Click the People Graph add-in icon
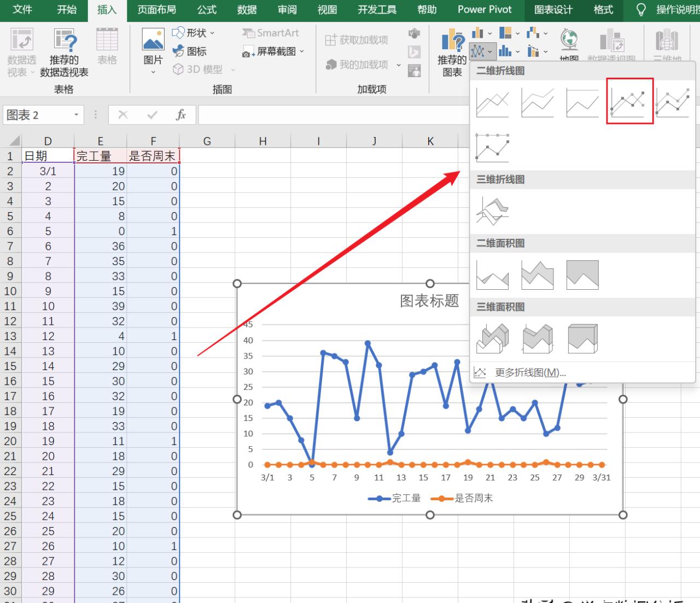This screenshot has height=603, width=700. 415,70
